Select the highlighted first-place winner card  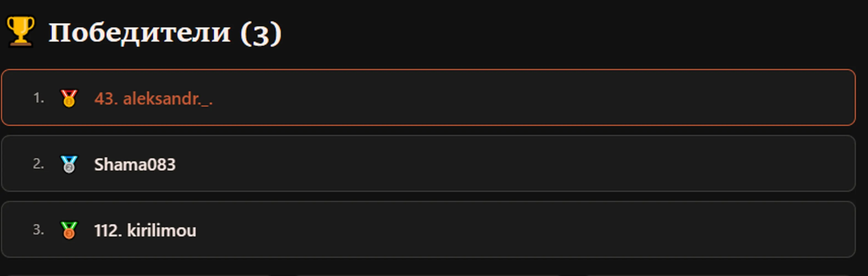pyautogui.click(x=428, y=97)
